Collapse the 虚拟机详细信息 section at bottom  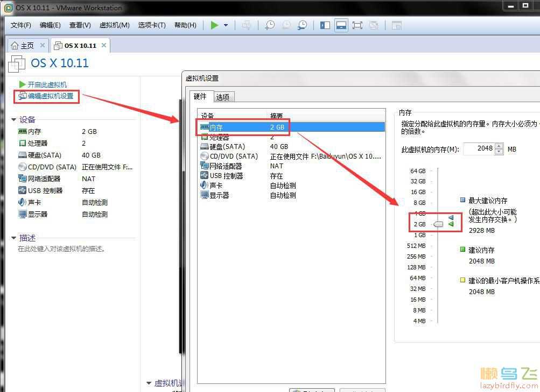click(149, 383)
